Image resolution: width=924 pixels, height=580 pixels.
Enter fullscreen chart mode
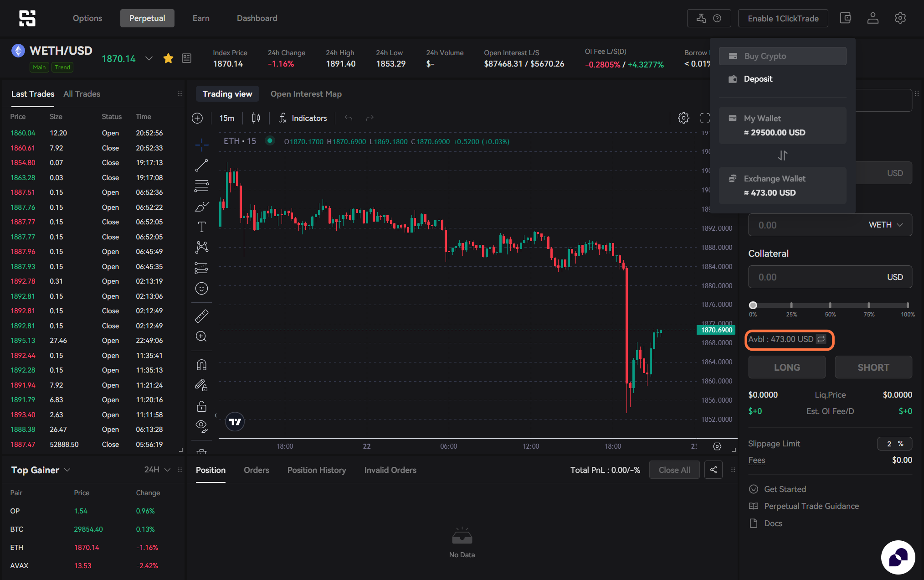coord(705,118)
